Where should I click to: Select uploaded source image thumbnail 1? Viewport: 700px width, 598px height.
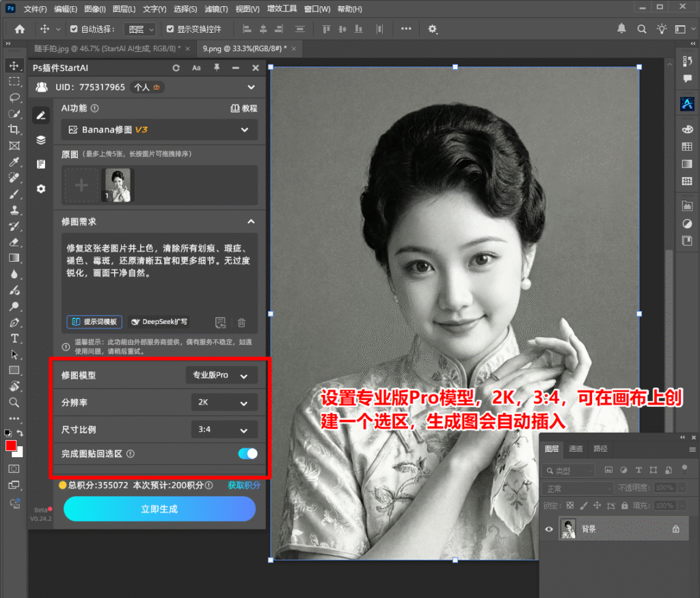(x=118, y=185)
